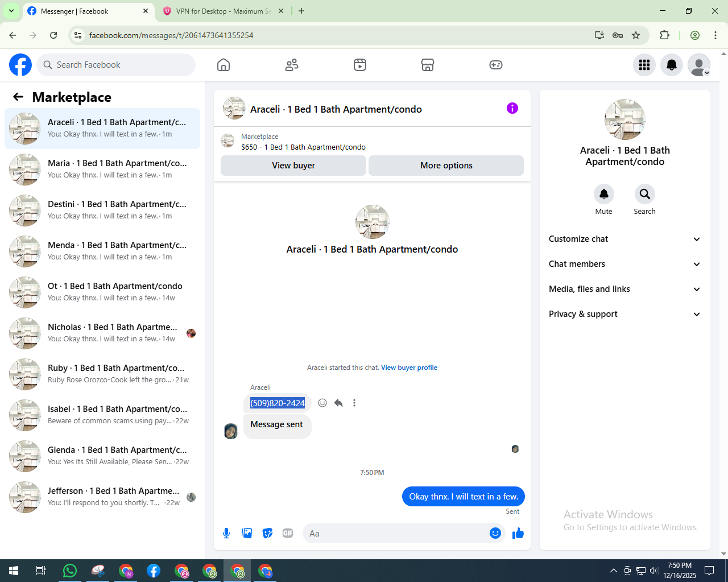Viewport: 728px width, 582px height.
Task: Open Nicholas's apartment chat
Action: pyautogui.click(x=102, y=333)
